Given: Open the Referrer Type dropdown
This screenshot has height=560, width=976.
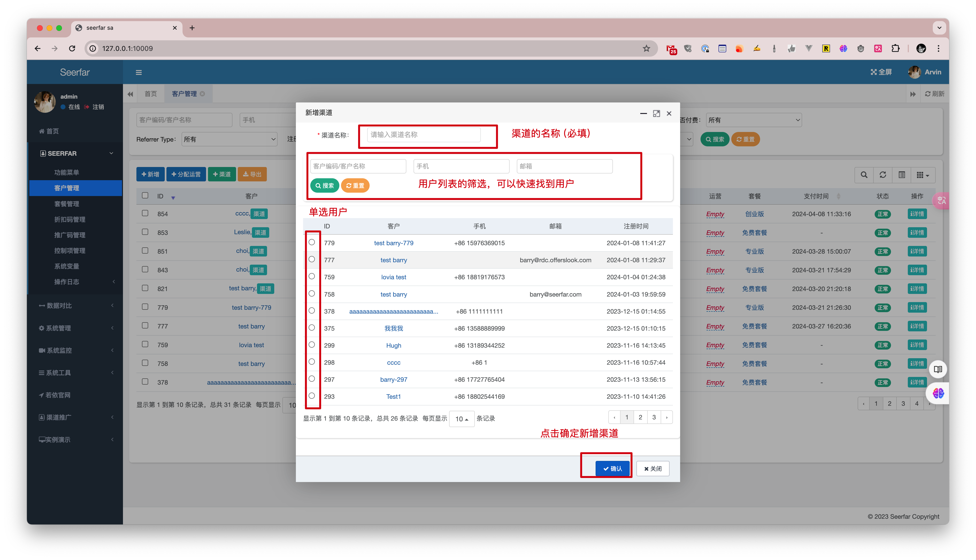Looking at the screenshot, I should click(x=229, y=139).
